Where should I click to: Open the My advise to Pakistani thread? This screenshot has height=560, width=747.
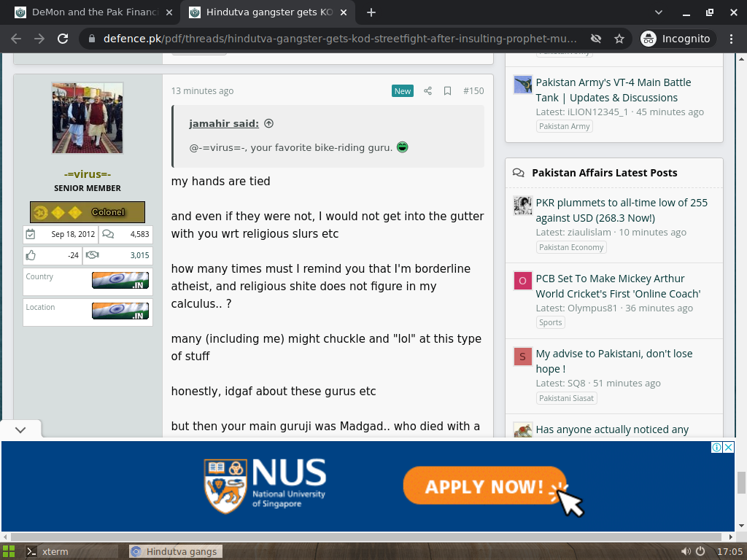click(614, 362)
